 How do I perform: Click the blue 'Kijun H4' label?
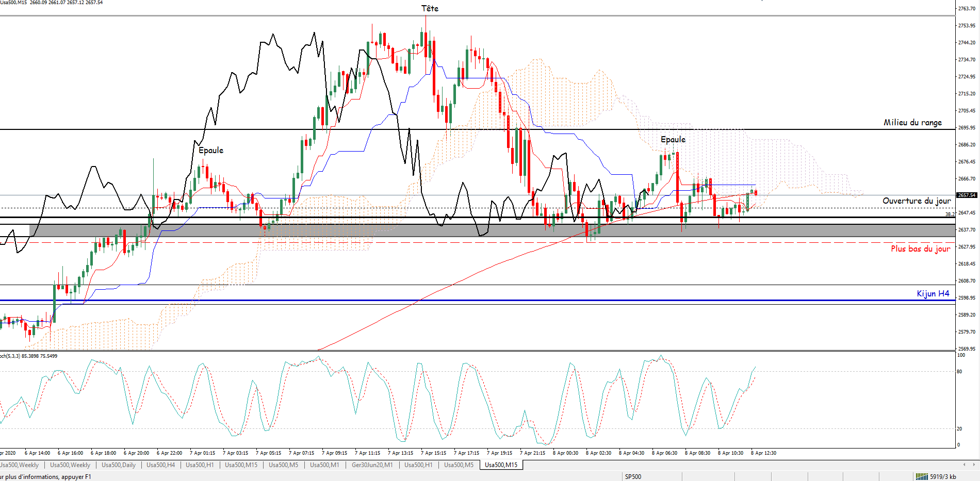(x=933, y=293)
